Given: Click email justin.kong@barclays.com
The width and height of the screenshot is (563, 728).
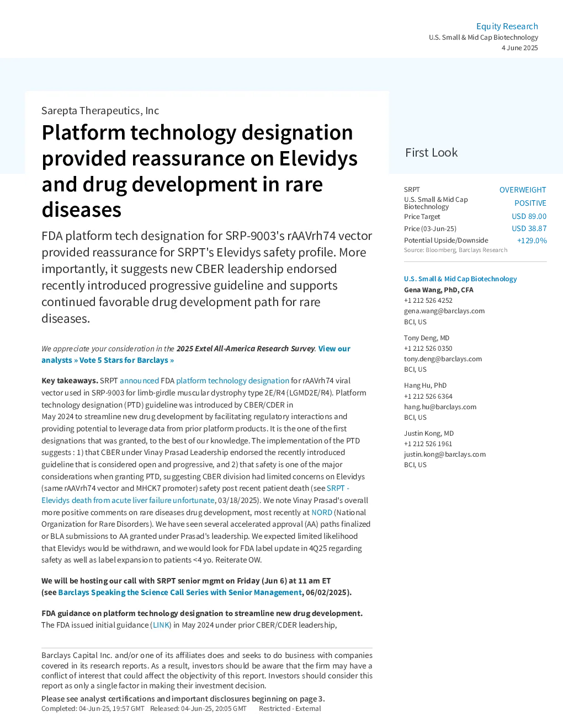Looking at the screenshot, I should (x=445, y=454).
